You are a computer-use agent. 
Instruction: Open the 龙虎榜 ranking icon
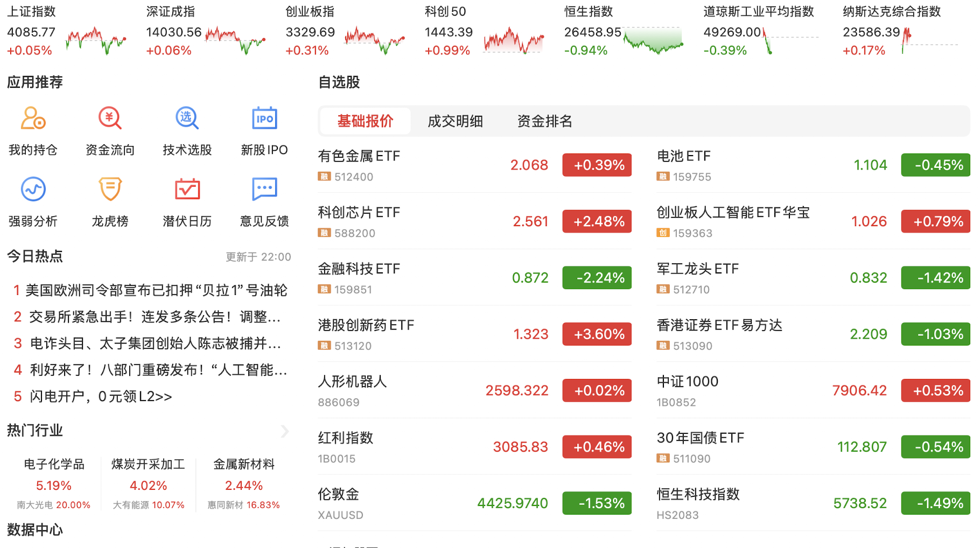(110, 189)
